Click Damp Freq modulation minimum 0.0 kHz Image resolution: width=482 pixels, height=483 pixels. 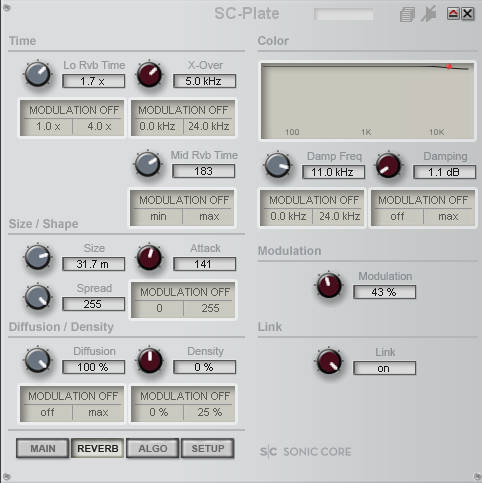[288, 216]
